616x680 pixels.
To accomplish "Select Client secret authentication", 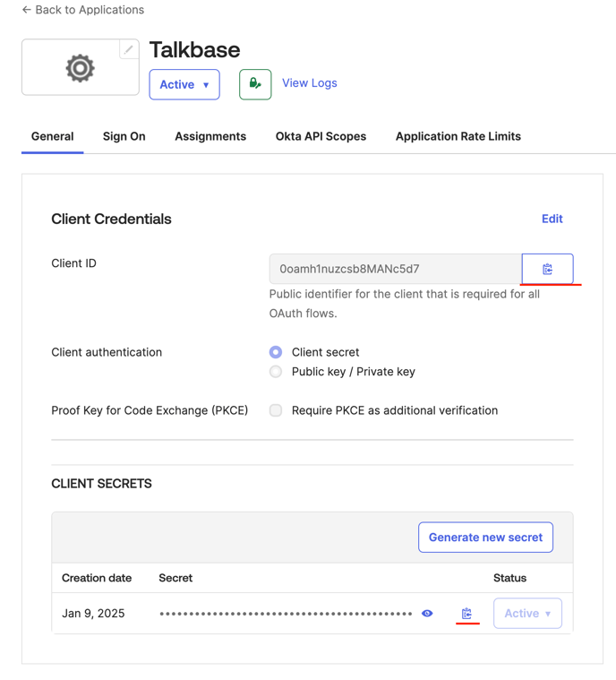I will click(x=276, y=352).
